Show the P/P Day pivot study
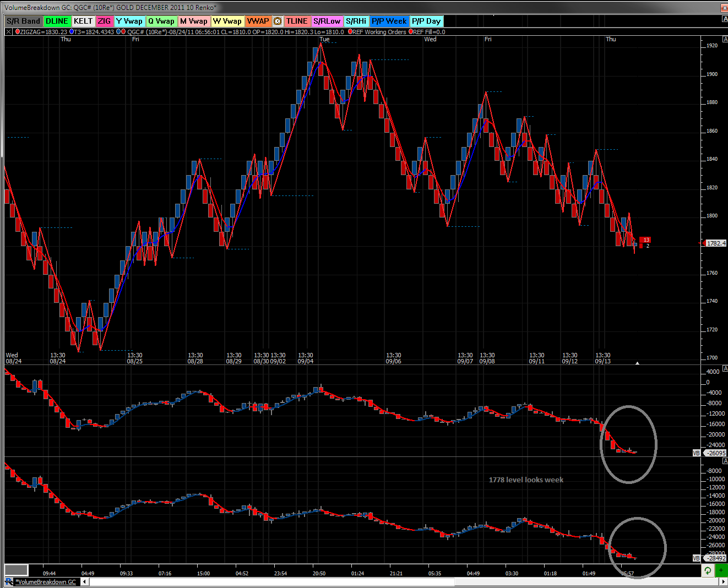The width and height of the screenshot is (728, 588). click(427, 21)
